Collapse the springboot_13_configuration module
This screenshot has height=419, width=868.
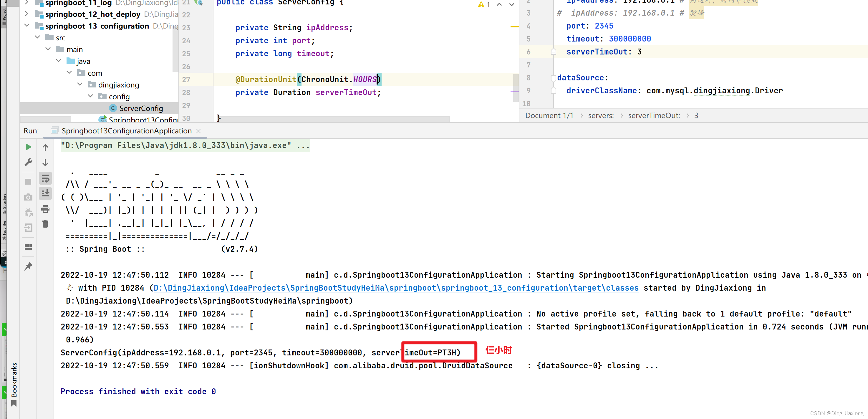[26, 26]
